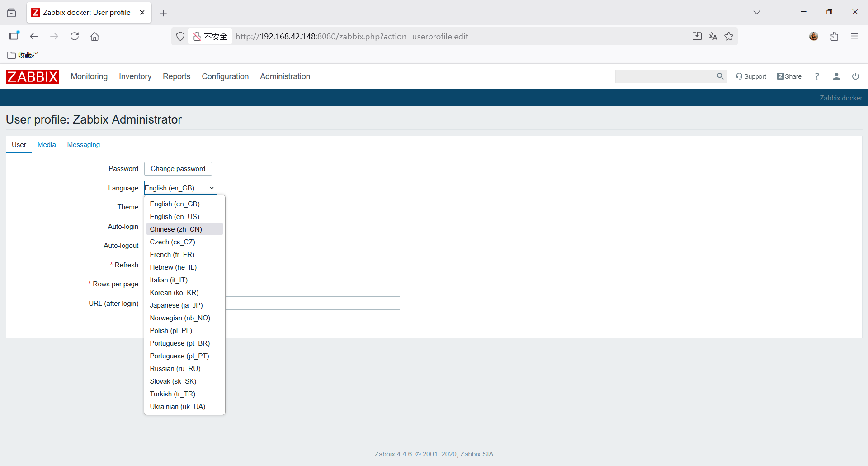Select Slovak (sk_SK) option
The width and height of the screenshot is (868, 466).
point(184,381)
